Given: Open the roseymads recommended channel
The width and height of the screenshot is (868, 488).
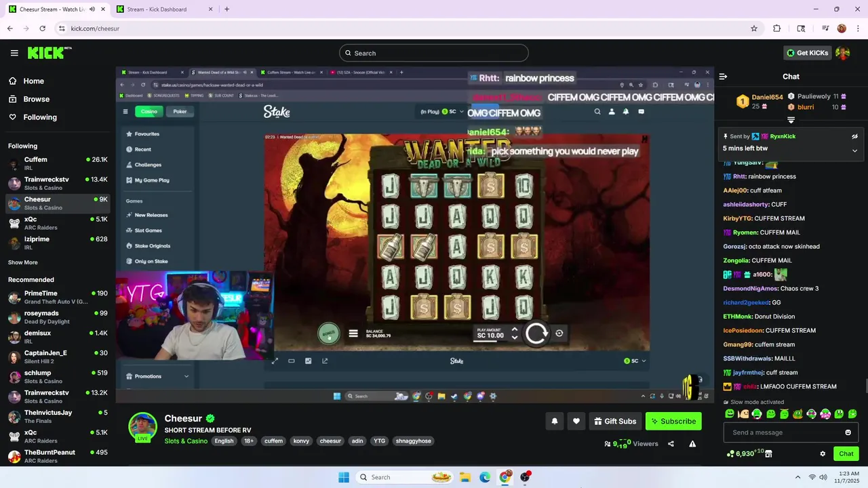Looking at the screenshot, I should (58, 317).
